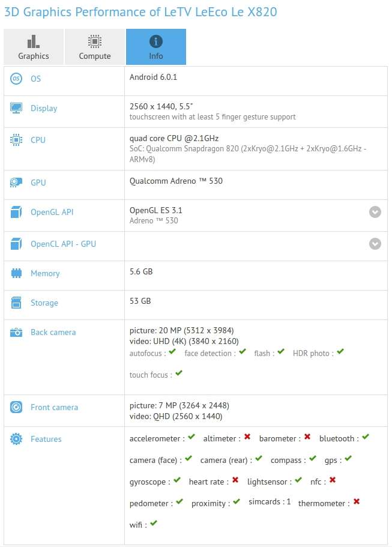Click the Front camera label
The height and width of the screenshot is (547, 392).
coord(54,408)
